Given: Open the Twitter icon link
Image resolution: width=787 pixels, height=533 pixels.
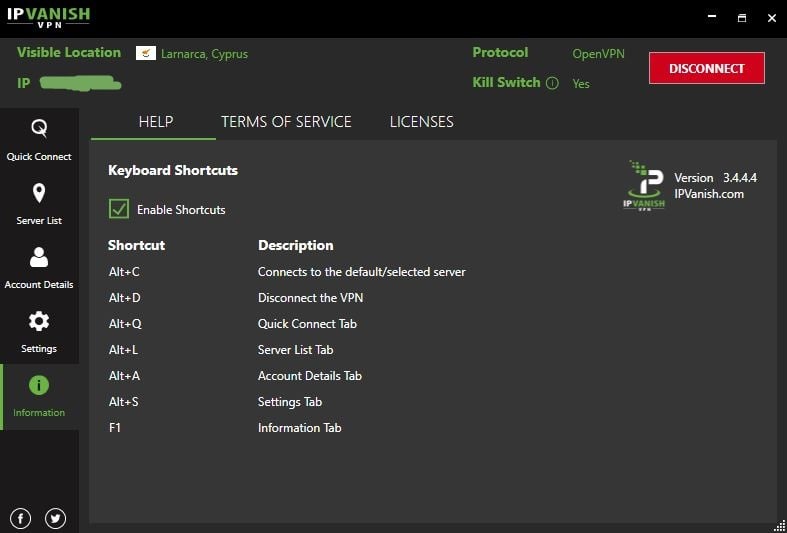Looking at the screenshot, I should [x=55, y=518].
